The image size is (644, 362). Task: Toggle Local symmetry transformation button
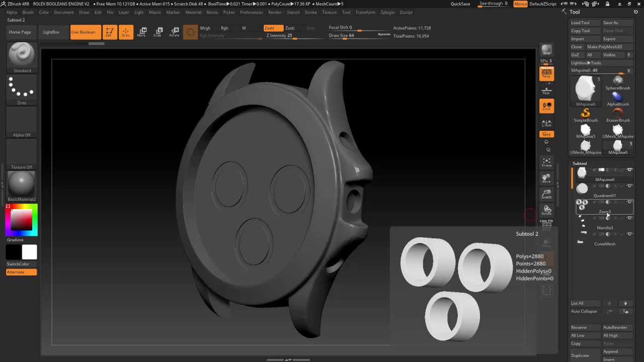point(546,106)
